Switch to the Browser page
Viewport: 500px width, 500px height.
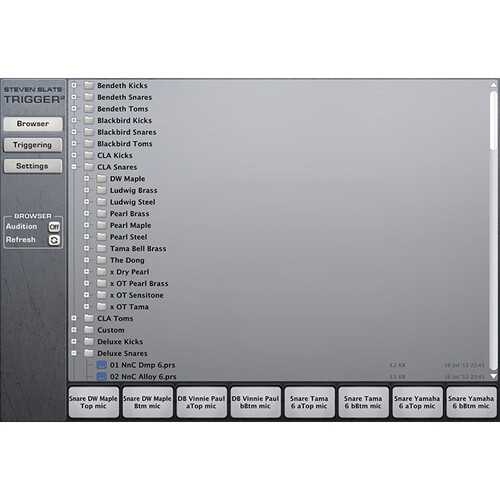pos(33,124)
